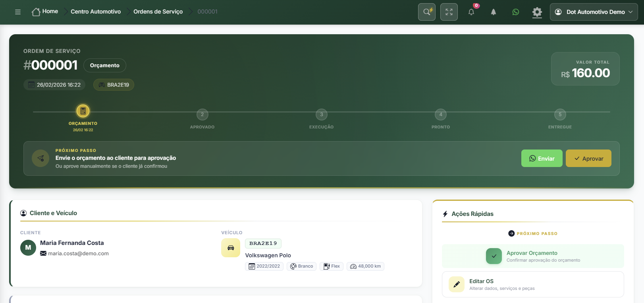Navigate to Centro Automotivo breadcrumb

coord(96,12)
